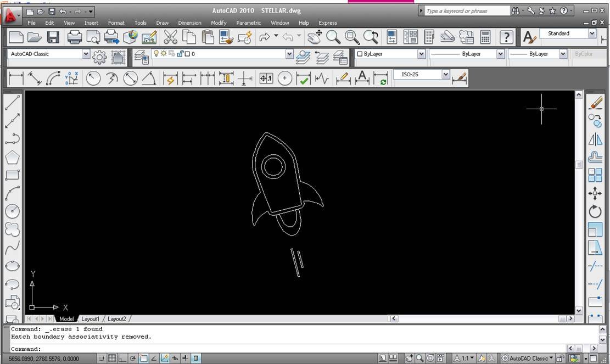
Task: Open Layer Properties Manager icon
Action: [142, 58]
